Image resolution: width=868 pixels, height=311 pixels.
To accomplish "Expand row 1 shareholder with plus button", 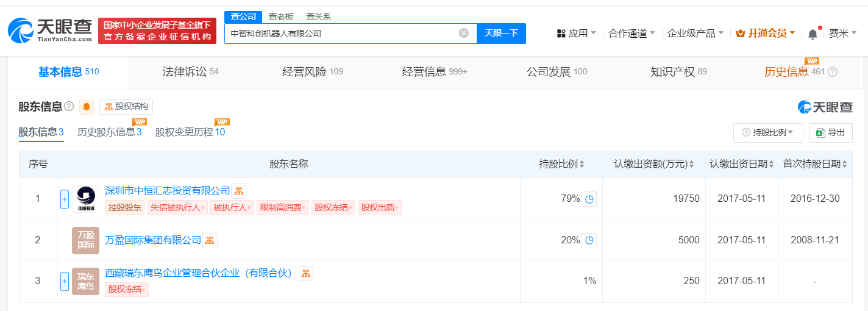I will pyautogui.click(x=65, y=199).
